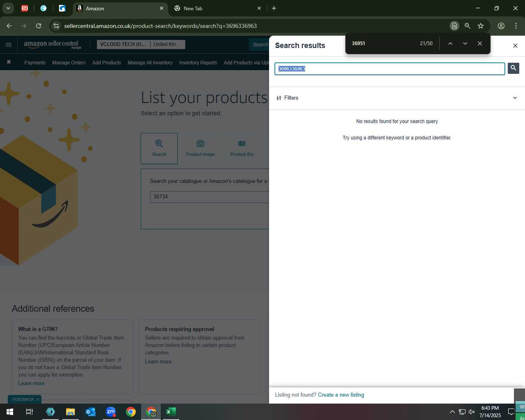
Task: Open Windows Start menu
Action: (10, 412)
